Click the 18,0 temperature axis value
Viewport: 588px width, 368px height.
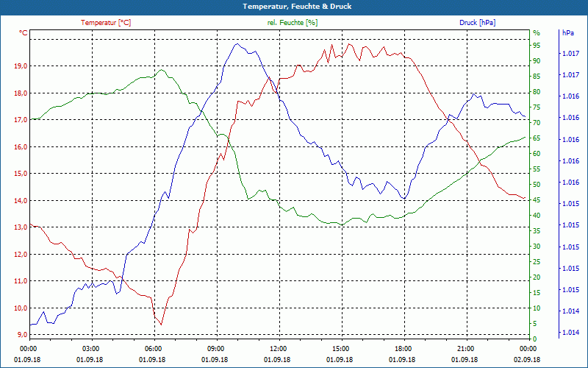pyautogui.click(x=21, y=93)
